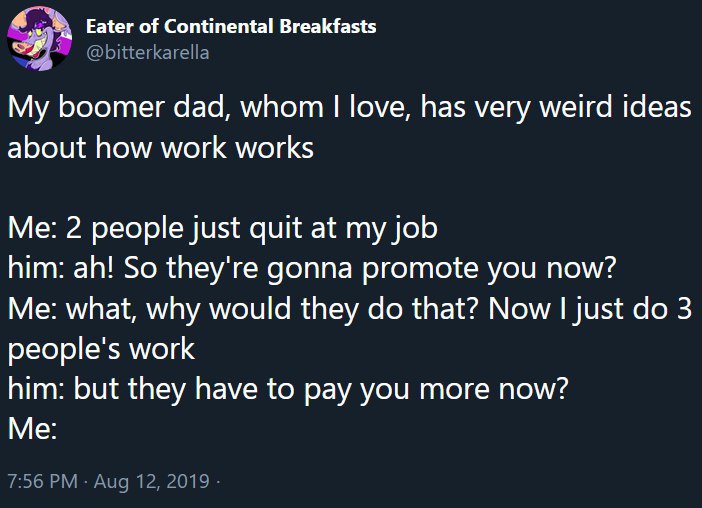The image size is (702, 508).
Task: Click the text about how work works
Action: [161, 148]
